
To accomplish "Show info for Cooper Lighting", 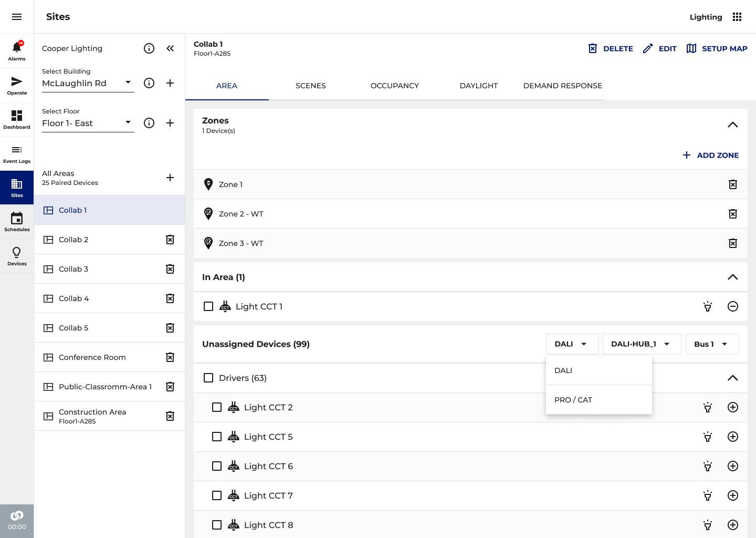I will coord(149,48).
